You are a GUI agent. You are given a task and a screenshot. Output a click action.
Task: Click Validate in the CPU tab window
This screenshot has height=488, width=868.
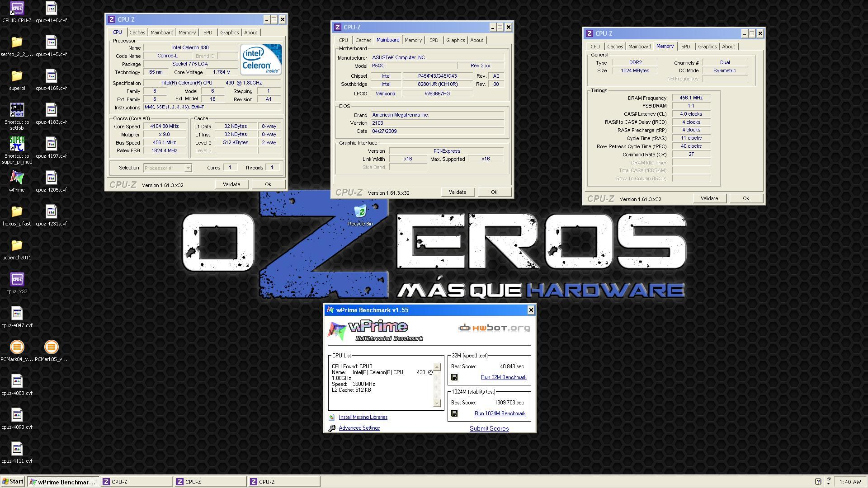231,184
